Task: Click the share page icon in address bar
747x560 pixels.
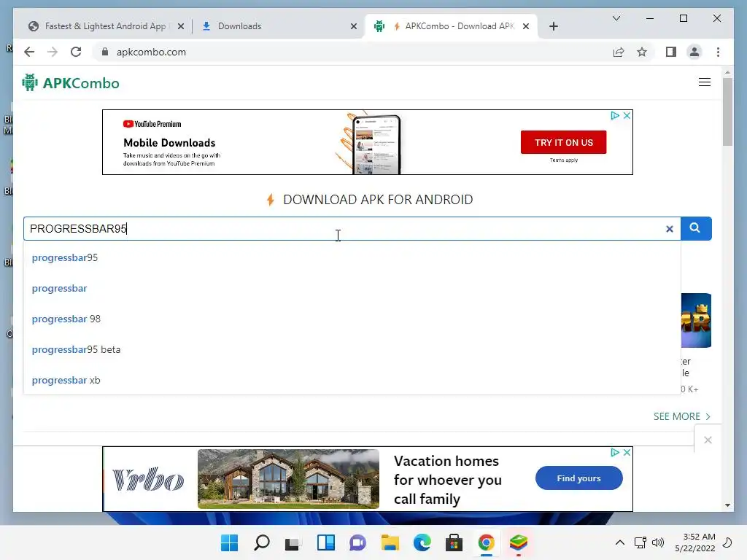Action: [619, 52]
